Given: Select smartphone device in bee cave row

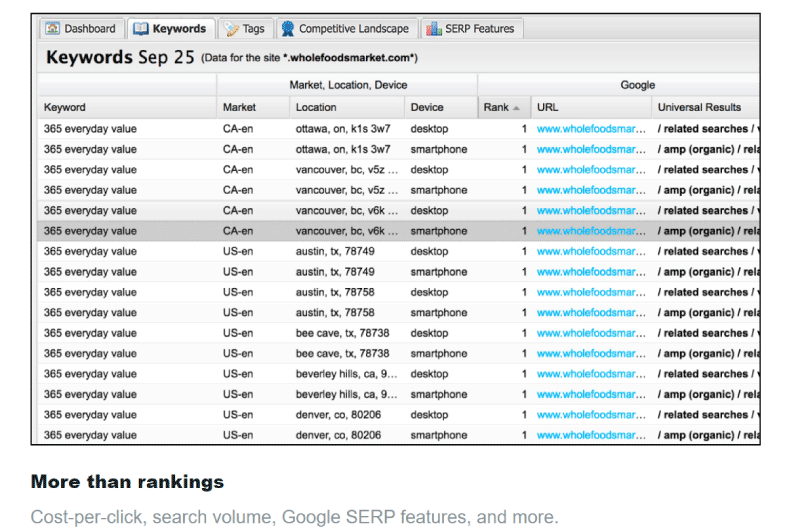Looking at the screenshot, I should coord(439,354).
